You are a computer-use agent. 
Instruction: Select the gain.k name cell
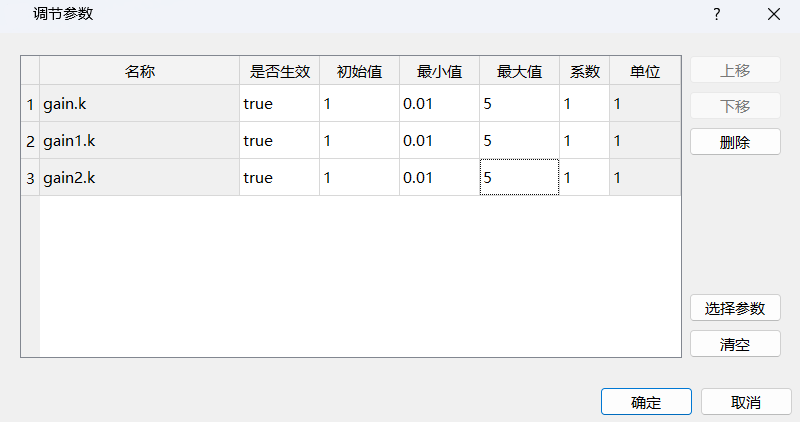click(x=139, y=104)
